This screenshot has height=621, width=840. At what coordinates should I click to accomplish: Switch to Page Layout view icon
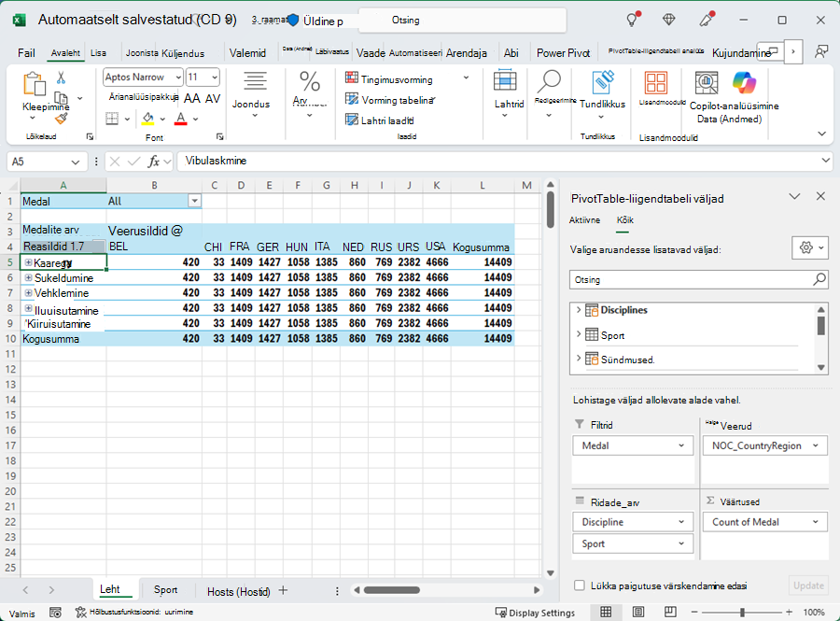(x=638, y=612)
